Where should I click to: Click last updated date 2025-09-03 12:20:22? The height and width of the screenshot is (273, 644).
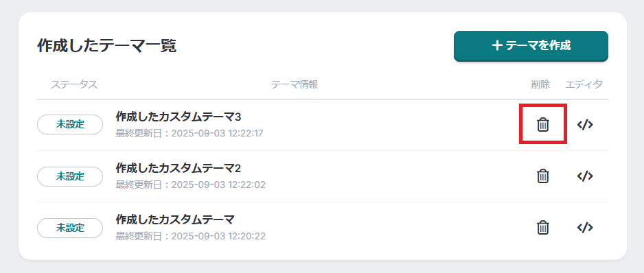pos(218,236)
